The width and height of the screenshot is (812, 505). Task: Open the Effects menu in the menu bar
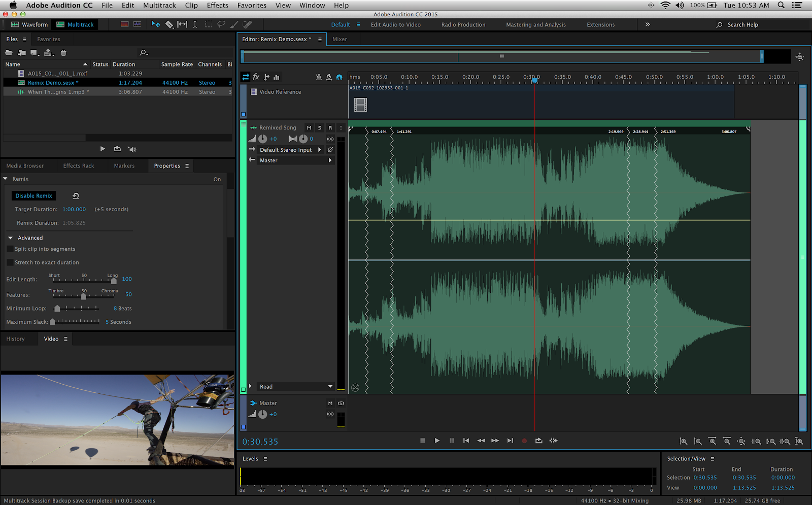point(217,5)
